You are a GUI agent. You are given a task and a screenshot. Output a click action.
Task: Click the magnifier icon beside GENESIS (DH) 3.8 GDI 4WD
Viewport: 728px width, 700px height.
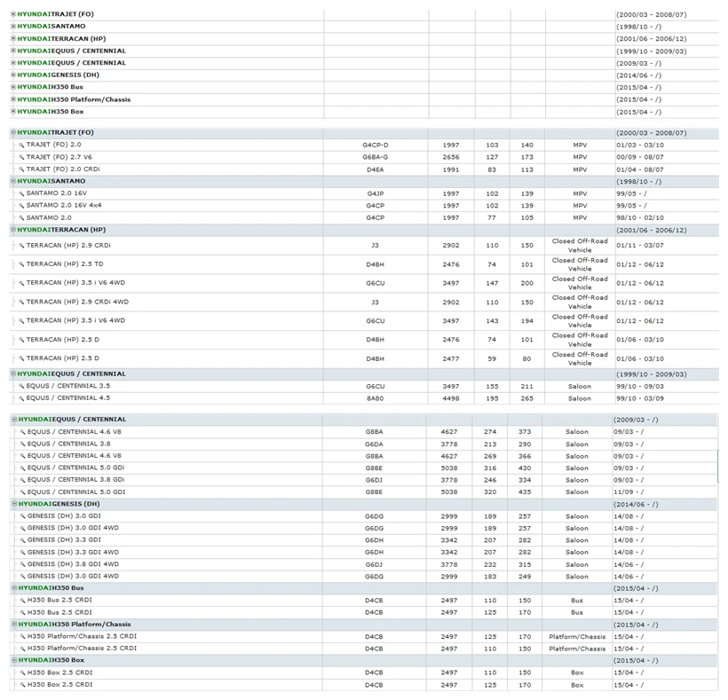click(x=22, y=564)
